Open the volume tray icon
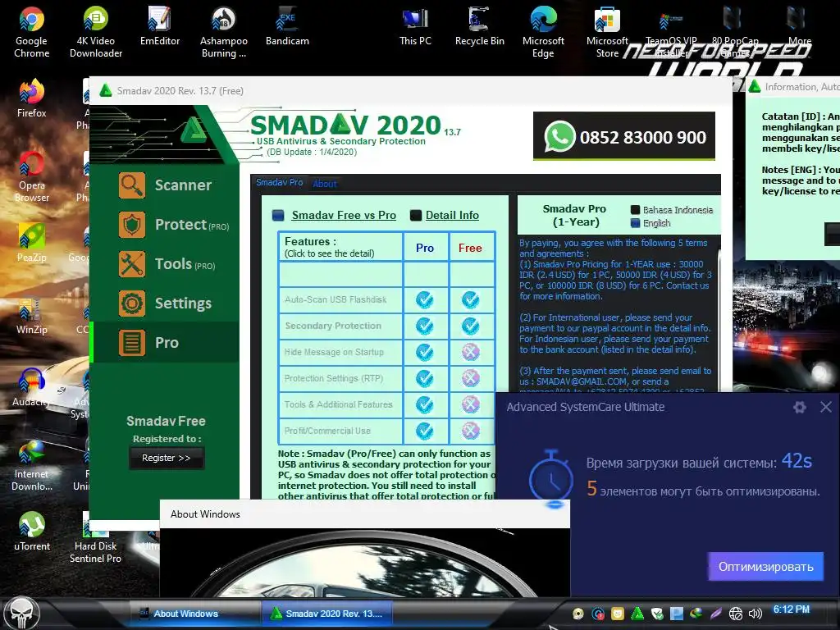This screenshot has width=840, height=630. pos(755,614)
